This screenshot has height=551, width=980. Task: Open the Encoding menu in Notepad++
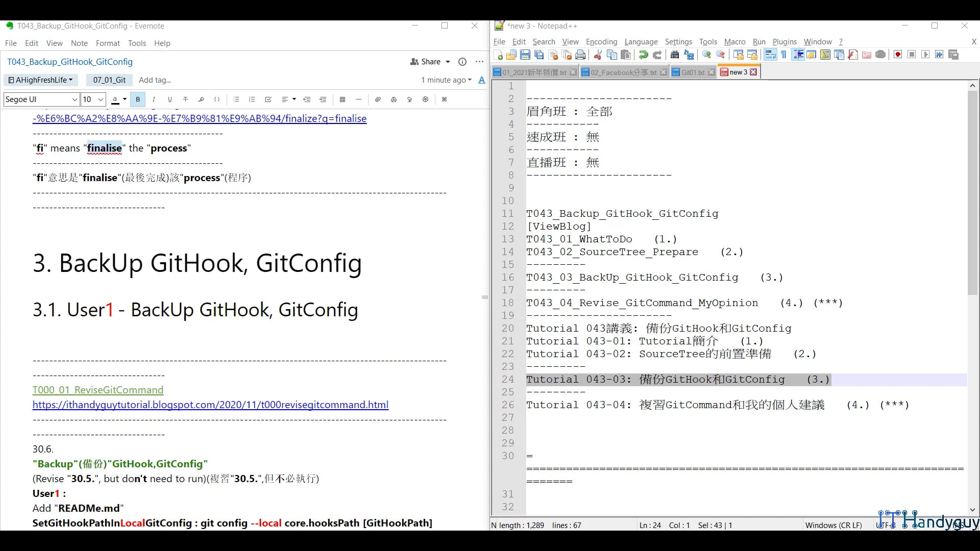601,42
